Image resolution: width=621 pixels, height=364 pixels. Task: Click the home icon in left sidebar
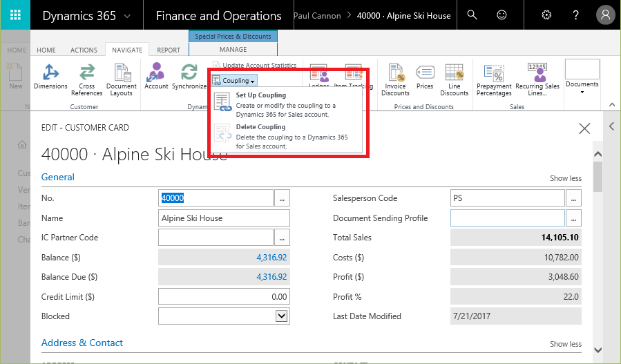22,144
